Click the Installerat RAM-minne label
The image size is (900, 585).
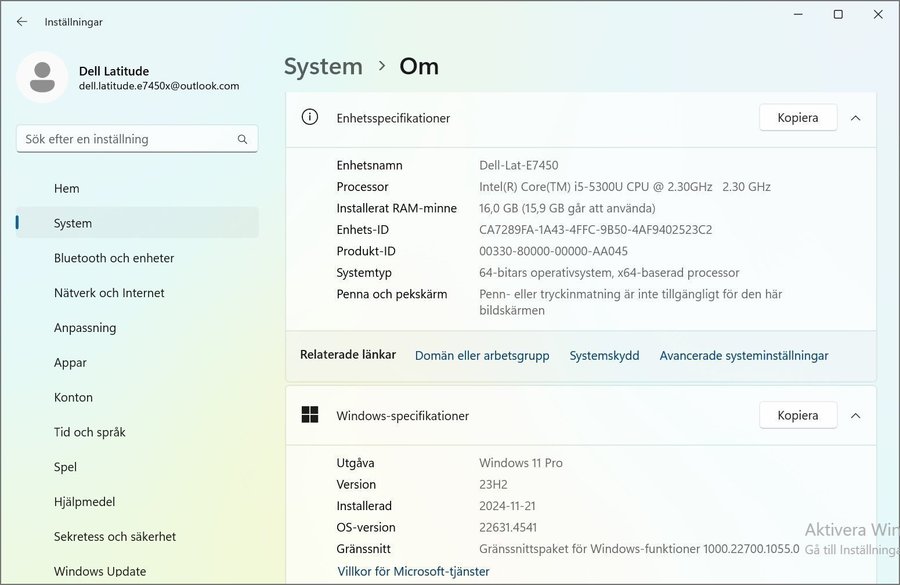point(397,208)
